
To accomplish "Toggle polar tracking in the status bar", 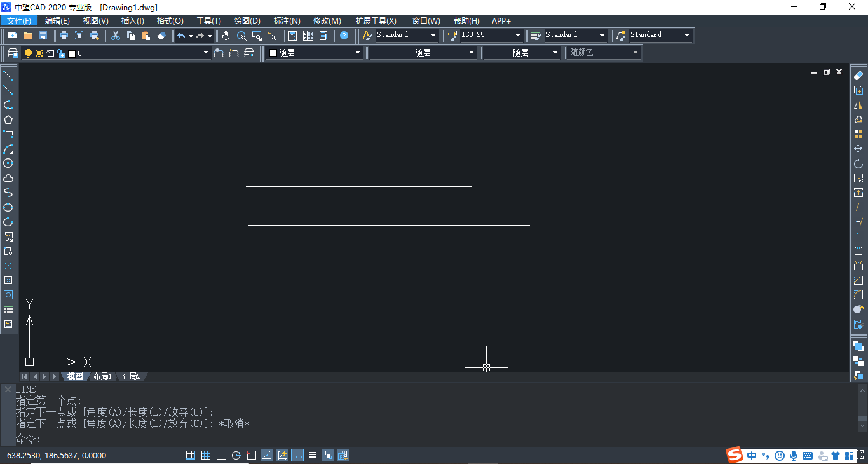I will [x=236, y=454].
